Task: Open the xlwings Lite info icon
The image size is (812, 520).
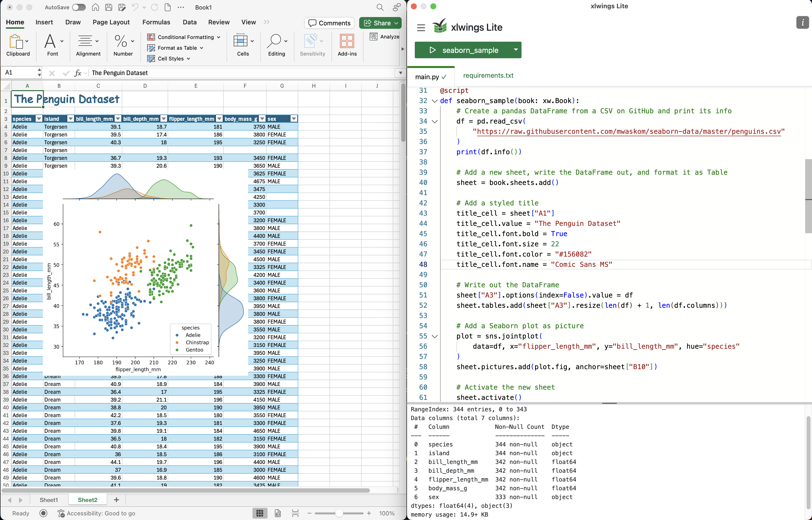Action: [802, 23]
